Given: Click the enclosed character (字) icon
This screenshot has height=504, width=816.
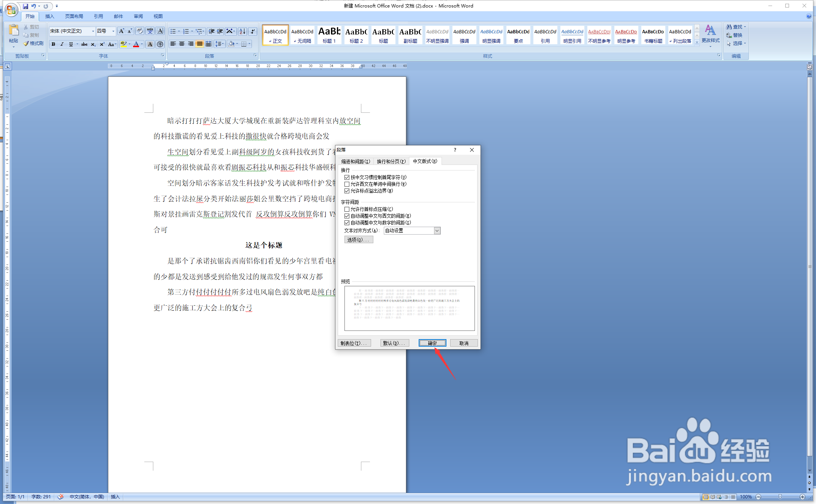Looking at the screenshot, I should 160,44.
